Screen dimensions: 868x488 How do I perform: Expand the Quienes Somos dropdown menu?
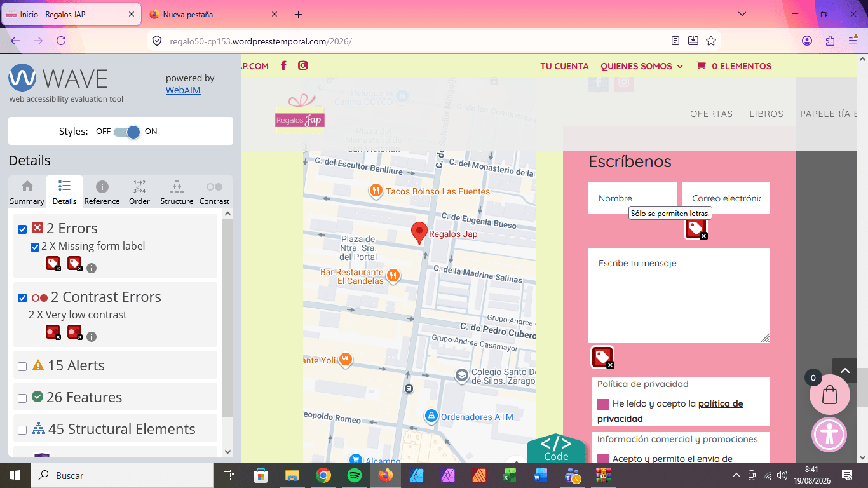point(642,66)
